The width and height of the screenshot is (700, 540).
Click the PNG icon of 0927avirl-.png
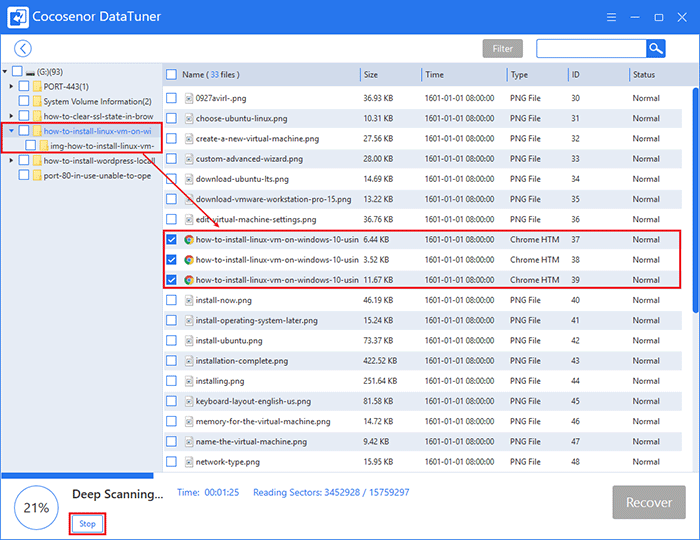189,98
